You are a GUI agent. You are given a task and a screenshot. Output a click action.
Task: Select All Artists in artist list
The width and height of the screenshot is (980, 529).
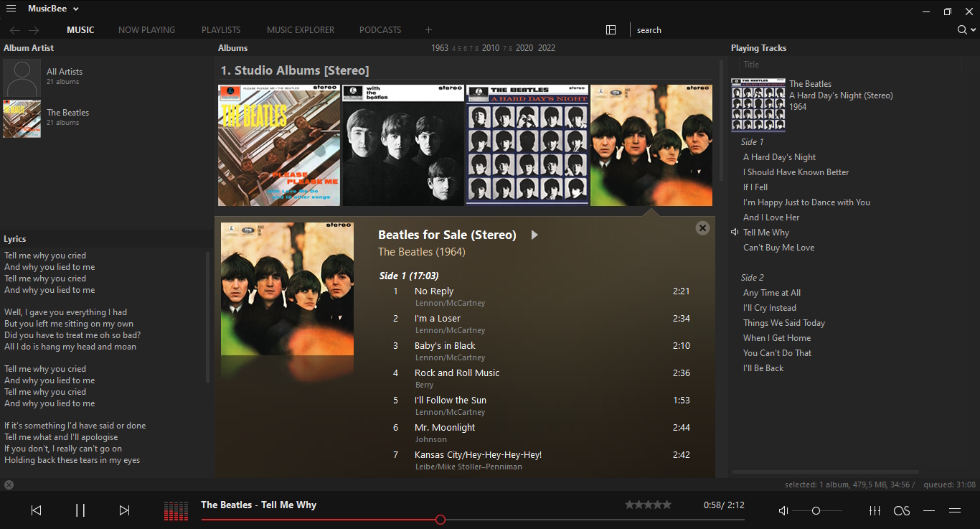[x=108, y=78]
